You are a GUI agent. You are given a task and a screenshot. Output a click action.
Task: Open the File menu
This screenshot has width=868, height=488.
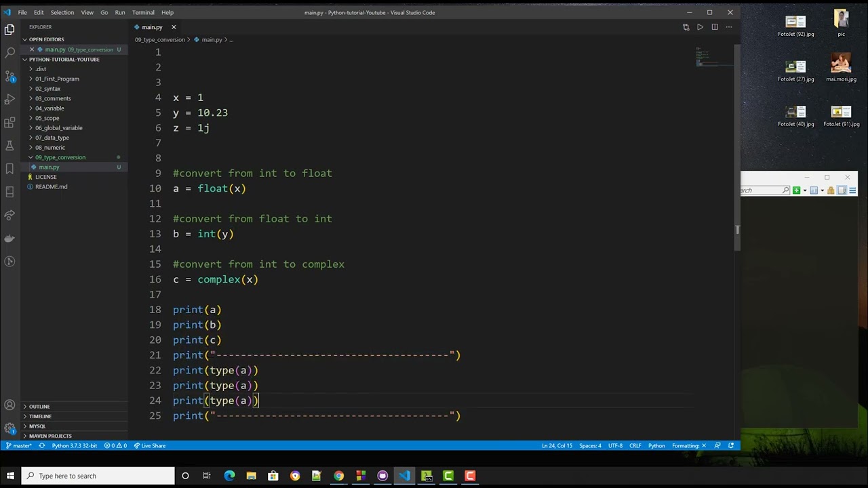(22, 12)
